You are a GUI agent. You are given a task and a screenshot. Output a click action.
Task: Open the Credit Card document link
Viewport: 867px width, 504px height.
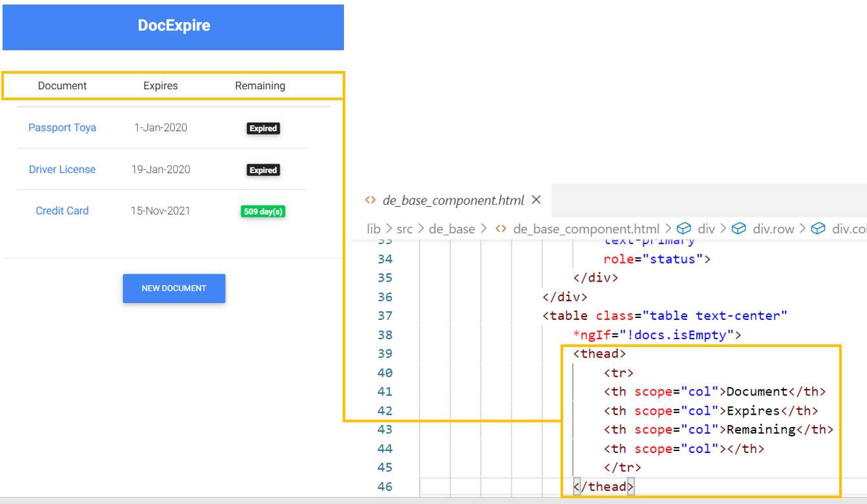[x=61, y=211]
